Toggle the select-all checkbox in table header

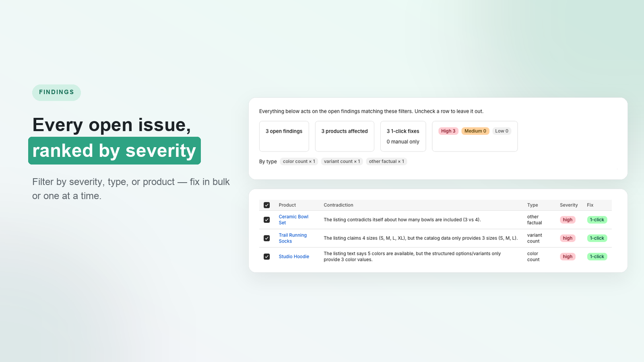coord(266,205)
